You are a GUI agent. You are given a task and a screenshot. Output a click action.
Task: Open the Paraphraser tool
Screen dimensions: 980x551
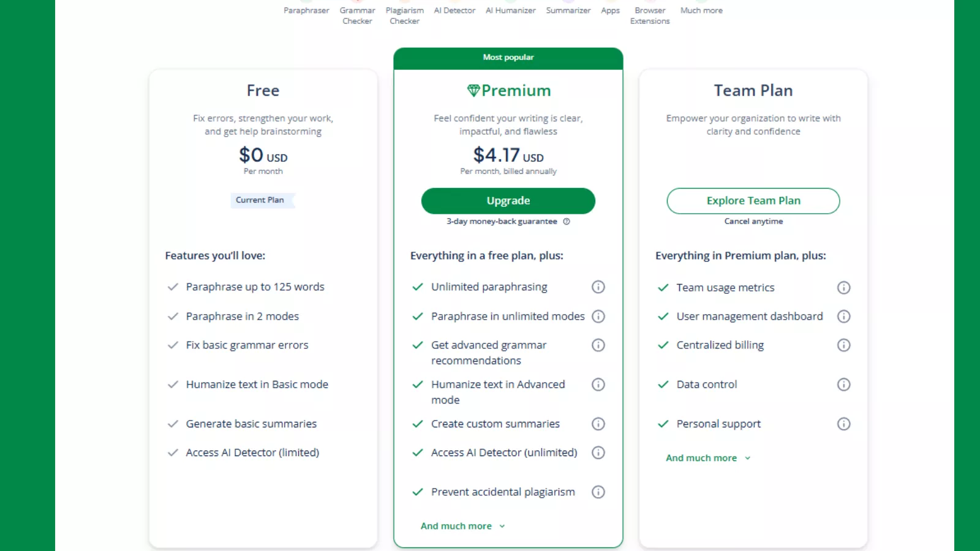tap(306, 10)
